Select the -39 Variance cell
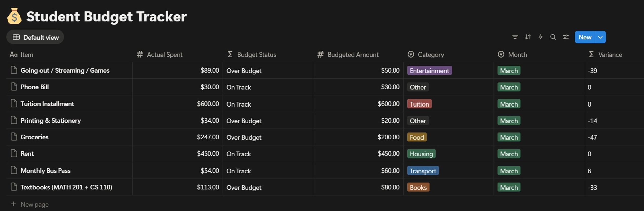This screenshot has width=644, height=211. pyautogui.click(x=614, y=70)
